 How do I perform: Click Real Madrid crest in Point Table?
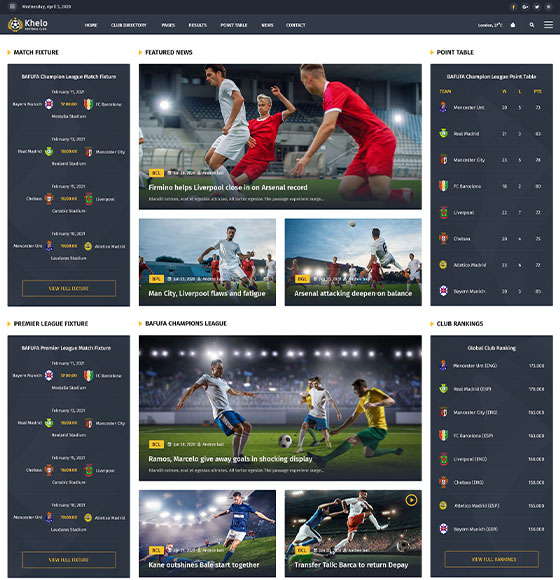pyautogui.click(x=443, y=133)
